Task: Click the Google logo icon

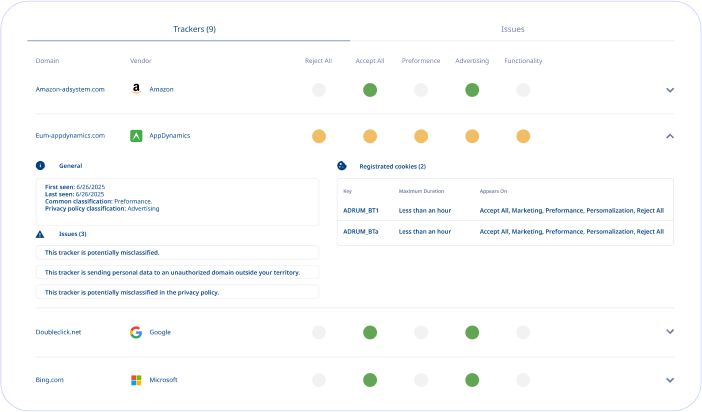Action: point(136,332)
